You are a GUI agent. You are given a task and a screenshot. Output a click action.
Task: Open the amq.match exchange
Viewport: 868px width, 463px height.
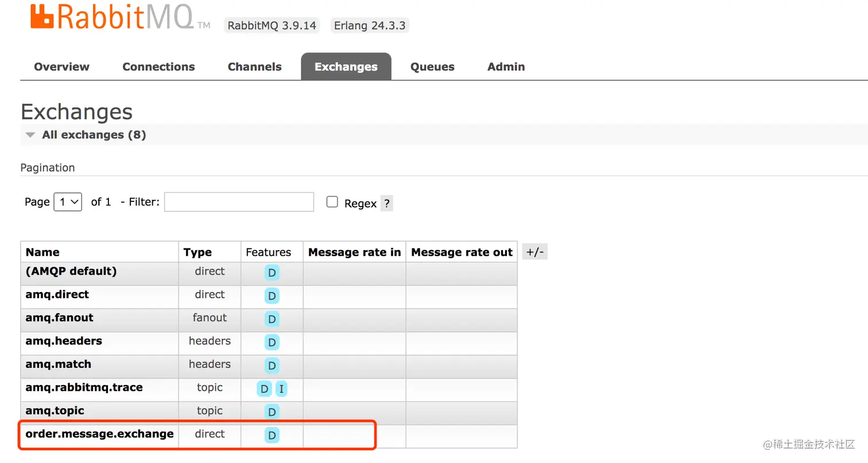[58, 364]
